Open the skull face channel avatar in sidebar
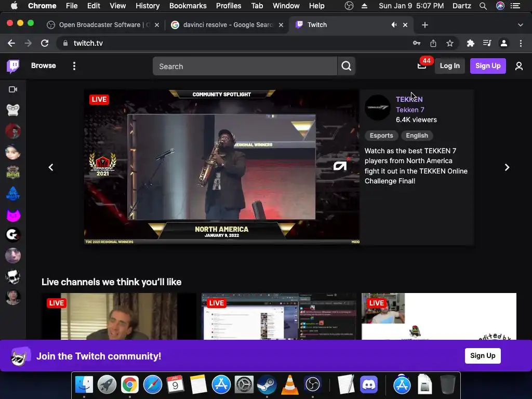 (13, 277)
